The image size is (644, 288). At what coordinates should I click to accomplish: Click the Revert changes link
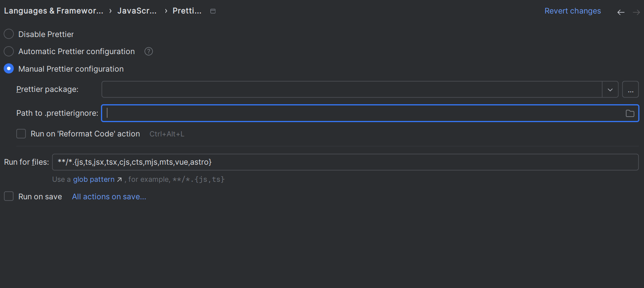point(572,11)
